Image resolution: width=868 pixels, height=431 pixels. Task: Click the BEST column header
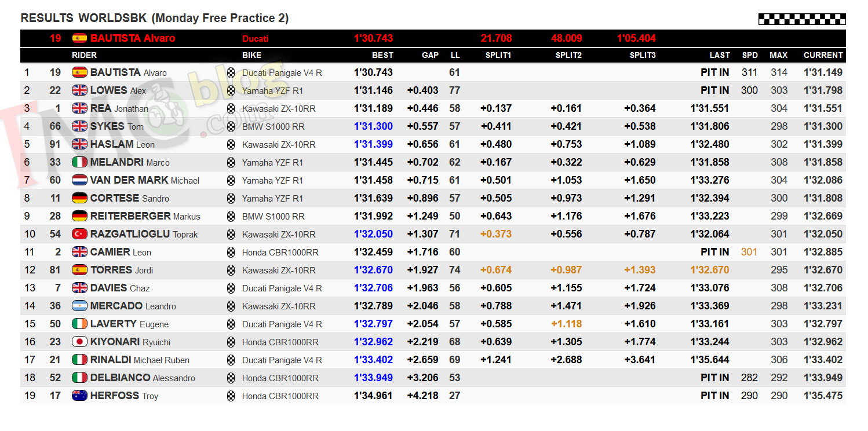pos(382,55)
